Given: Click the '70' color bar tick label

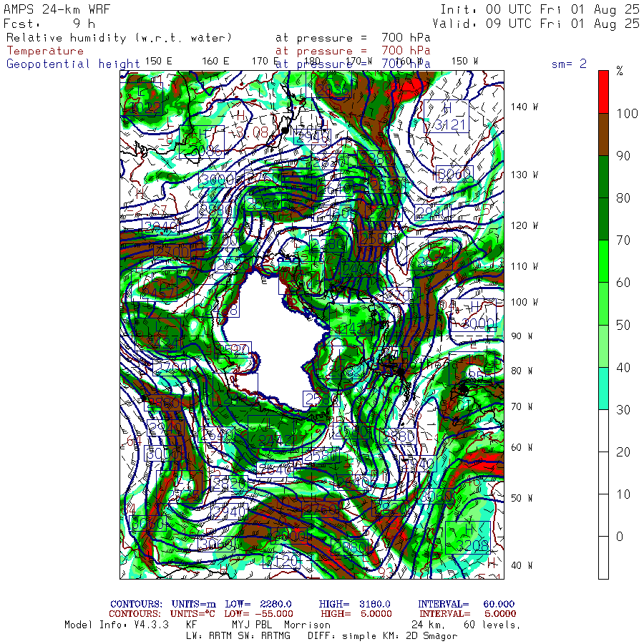Looking at the screenshot, I should pos(623,240).
